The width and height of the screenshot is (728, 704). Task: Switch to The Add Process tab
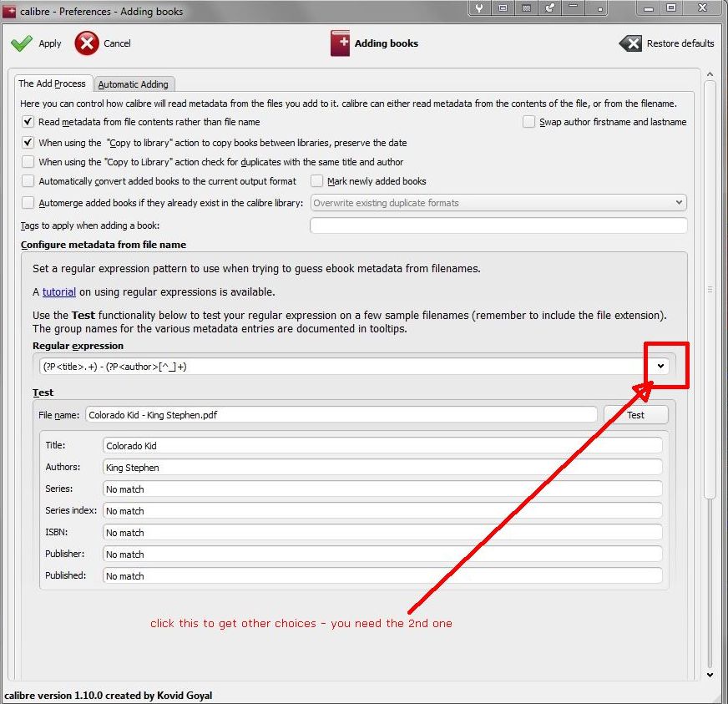53,84
